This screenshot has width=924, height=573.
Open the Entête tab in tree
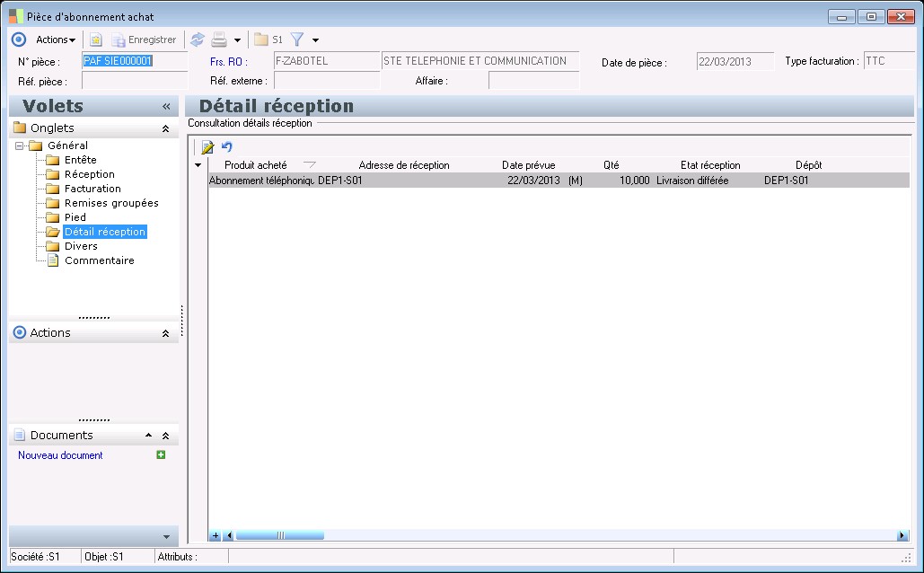point(80,160)
